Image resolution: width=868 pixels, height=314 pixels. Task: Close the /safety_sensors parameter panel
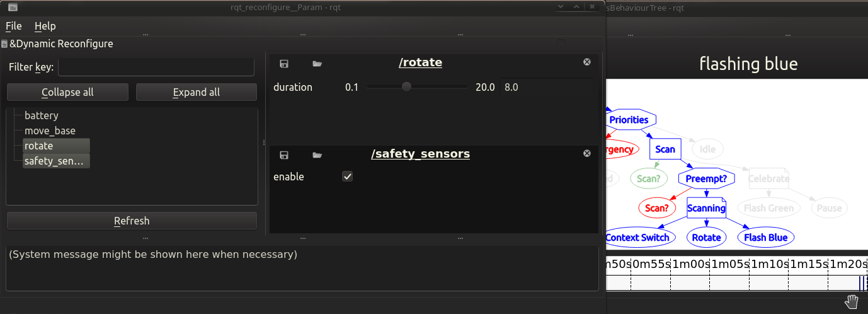pos(587,153)
